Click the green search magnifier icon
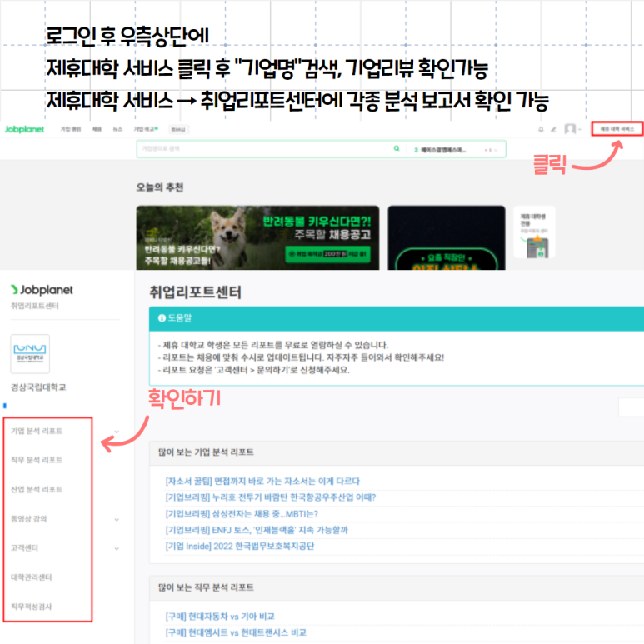Image resolution: width=644 pixels, height=644 pixels. [397, 148]
